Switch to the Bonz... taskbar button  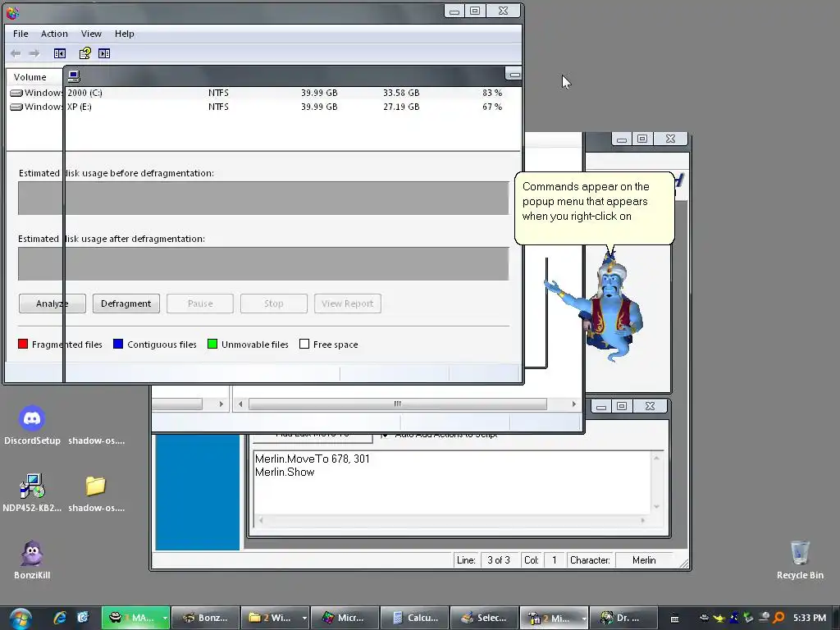click(206, 618)
